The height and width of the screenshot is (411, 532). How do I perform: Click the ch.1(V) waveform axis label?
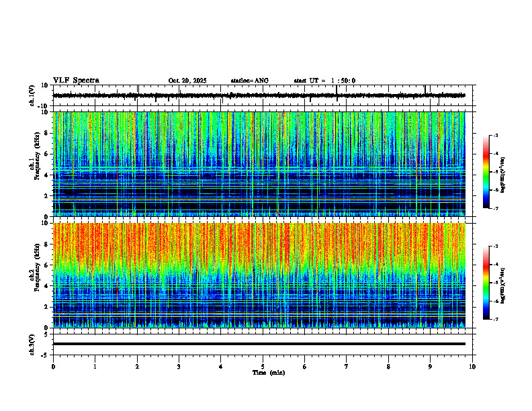32,95
